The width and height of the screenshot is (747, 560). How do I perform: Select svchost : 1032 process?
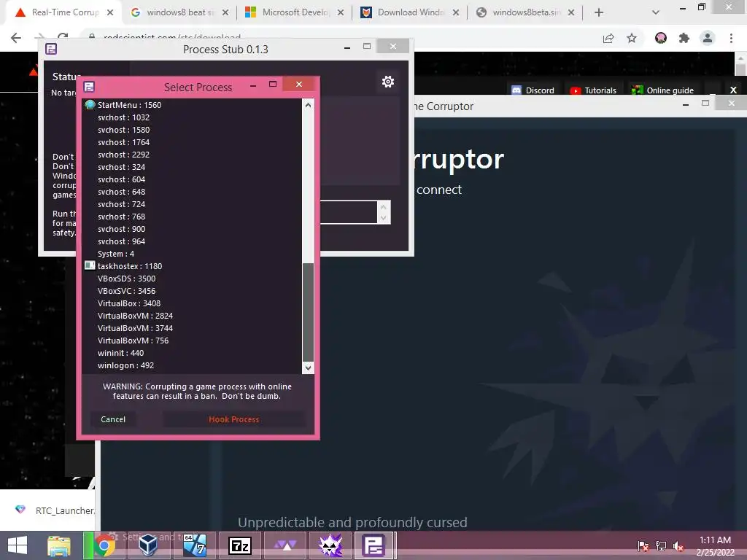coord(193,117)
